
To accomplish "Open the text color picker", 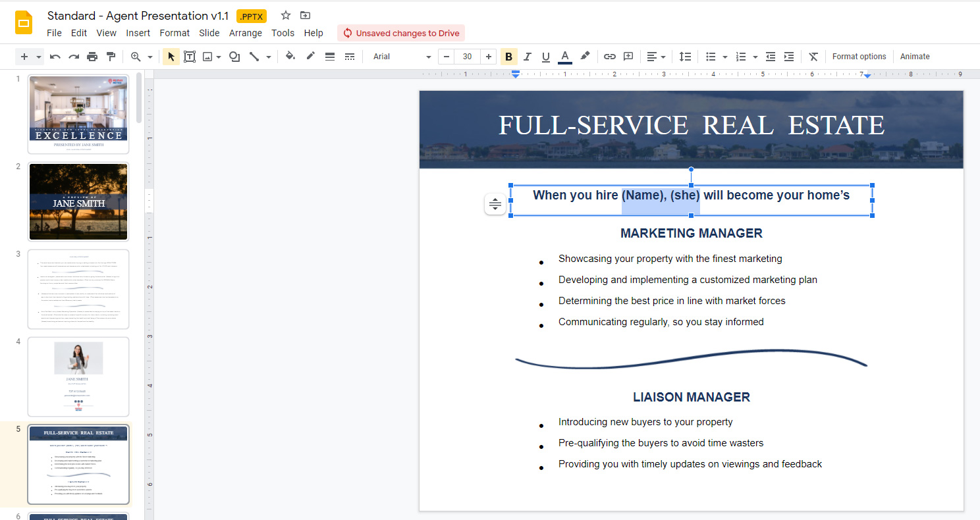I will pos(564,57).
